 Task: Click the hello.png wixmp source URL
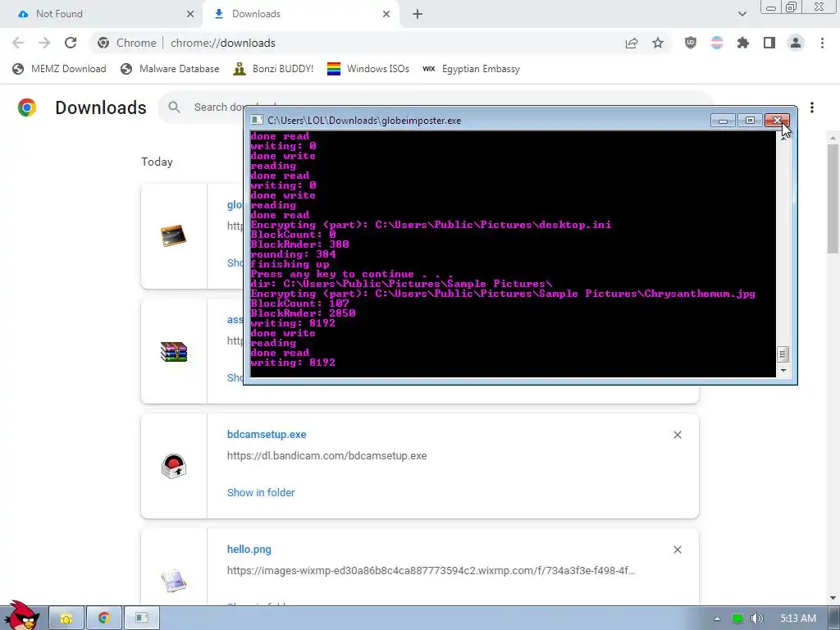pos(431,571)
